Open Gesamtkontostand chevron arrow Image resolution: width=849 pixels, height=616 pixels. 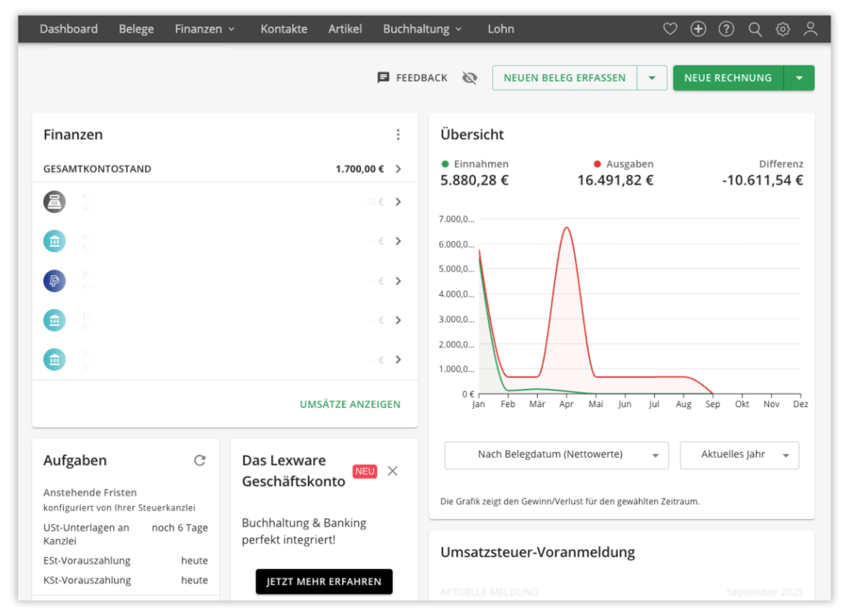[x=398, y=169]
